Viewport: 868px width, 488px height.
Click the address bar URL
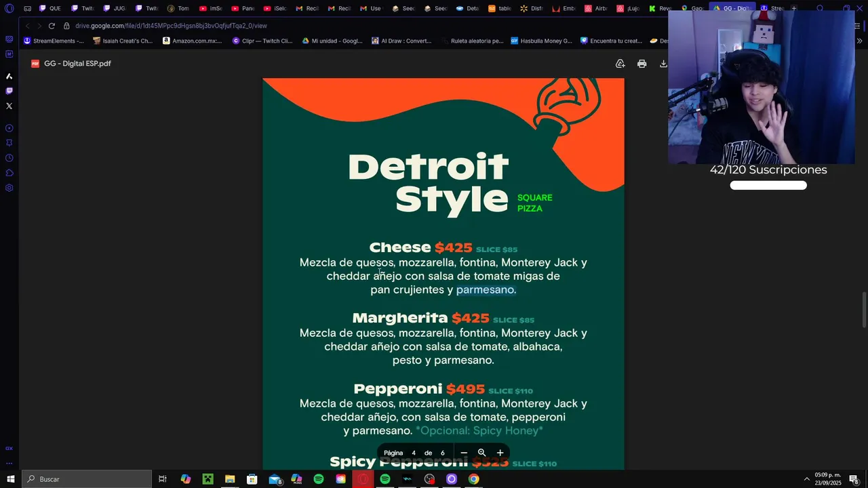[x=171, y=26]
